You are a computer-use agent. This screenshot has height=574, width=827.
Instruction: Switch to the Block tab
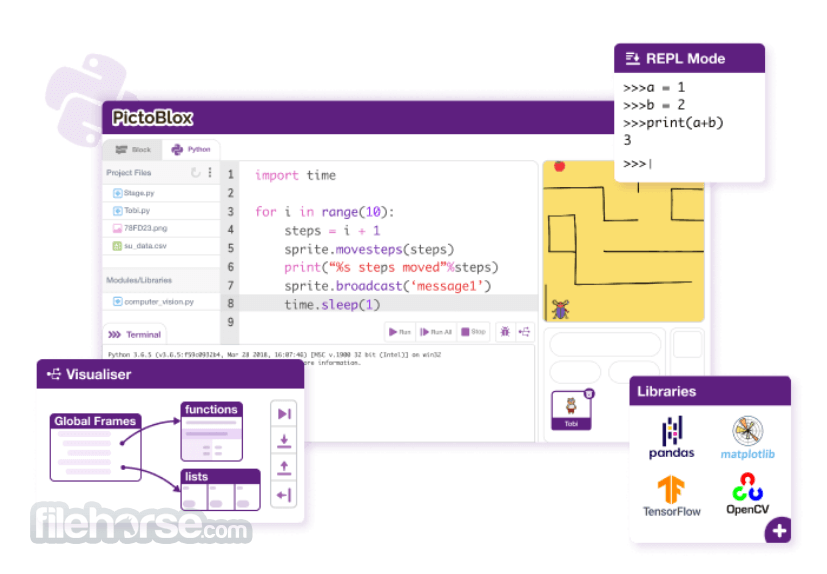[x=133, y=150]
